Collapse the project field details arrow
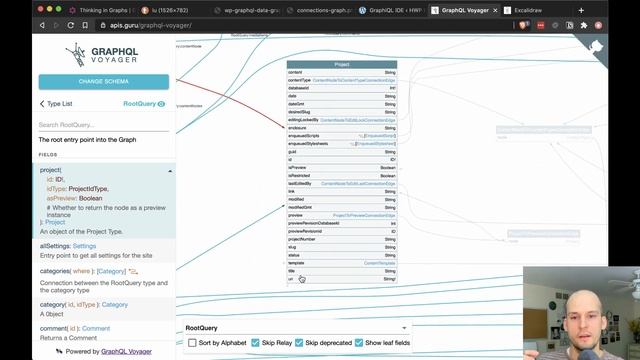The width and height of the screenshot is (640, 360). point(170,171)
